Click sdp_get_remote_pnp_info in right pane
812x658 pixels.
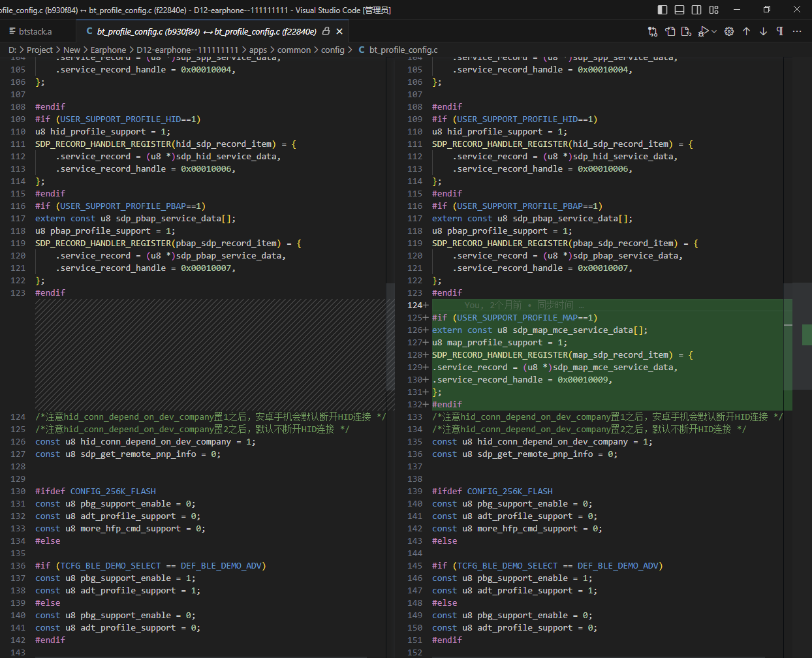[535, 454]
